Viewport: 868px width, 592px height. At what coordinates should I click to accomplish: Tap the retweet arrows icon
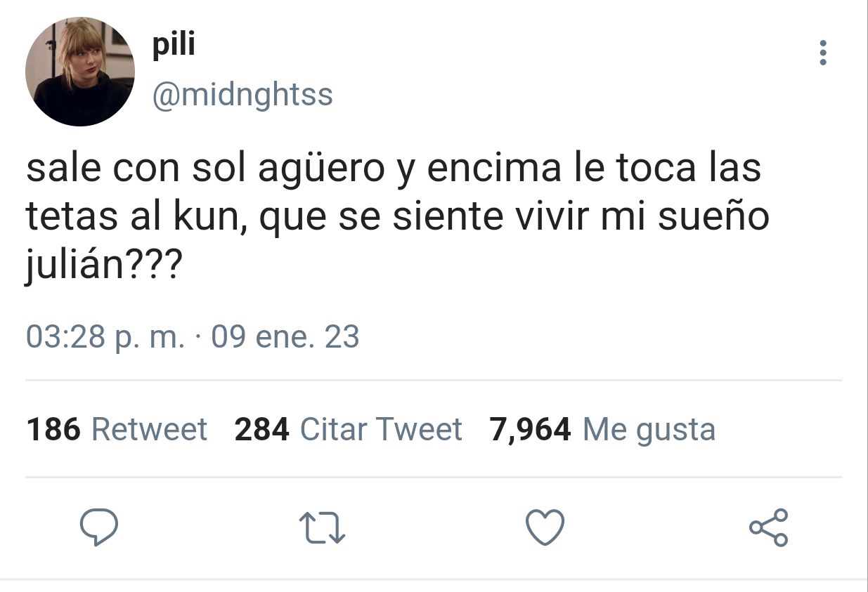(322, 528)
